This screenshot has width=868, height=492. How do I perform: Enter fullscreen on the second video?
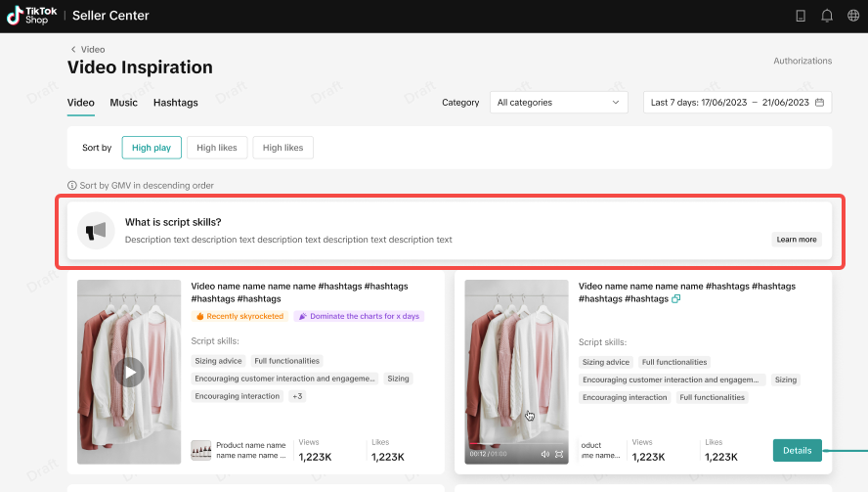point(559,454)
